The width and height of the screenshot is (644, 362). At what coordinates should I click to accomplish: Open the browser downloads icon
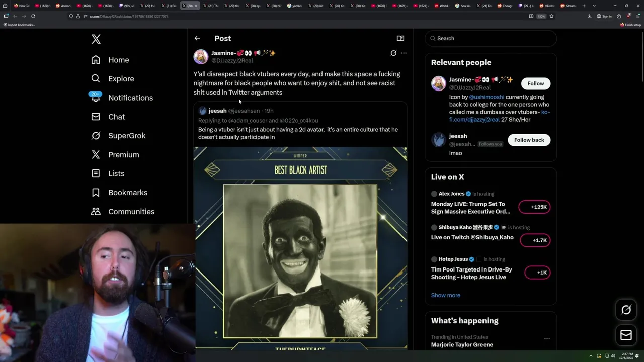click(589, 16)
